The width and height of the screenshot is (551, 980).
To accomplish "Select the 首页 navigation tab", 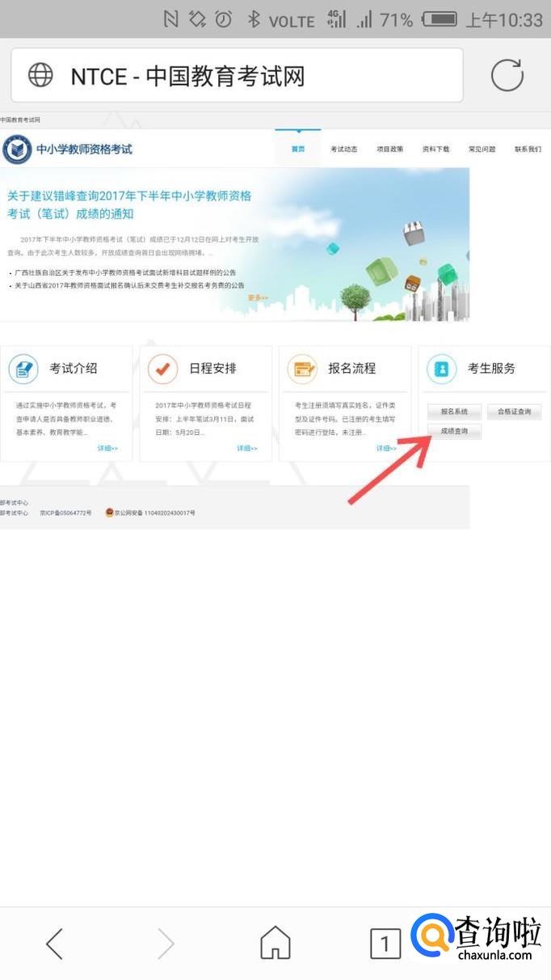I will [298, 150].
